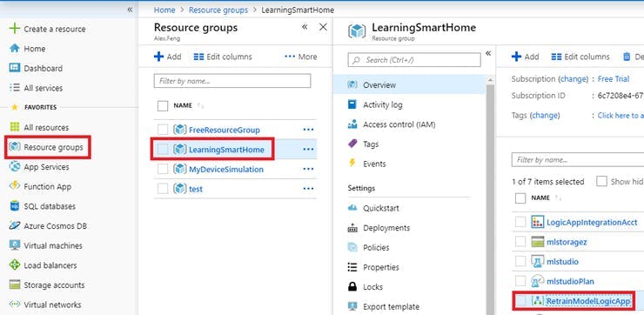Toggle the Show hidden types checkbox
Viewport: 644px width, 315px height.
click(x=601, y=182)
